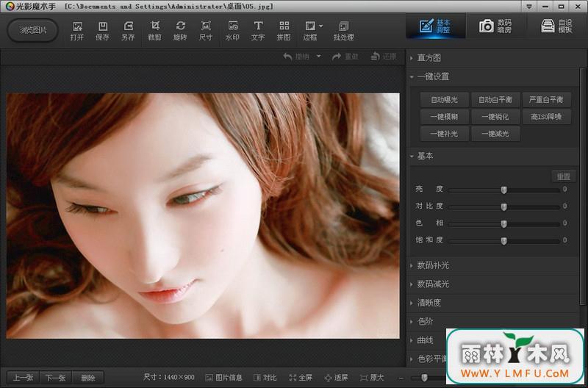Go to next image with 下一张

click(55, 378)
